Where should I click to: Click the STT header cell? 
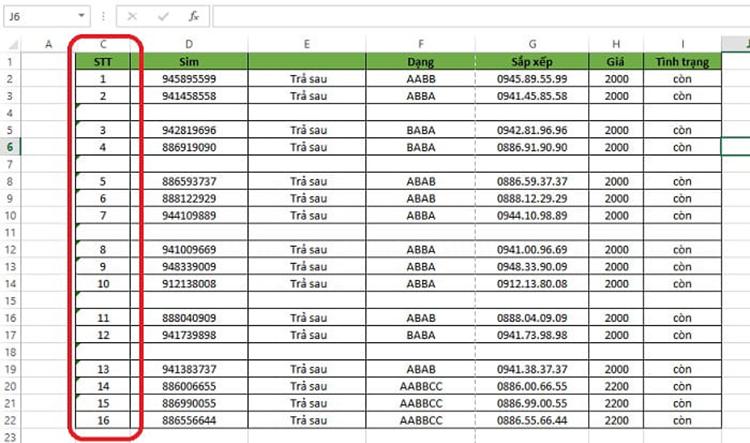(103, 62)
